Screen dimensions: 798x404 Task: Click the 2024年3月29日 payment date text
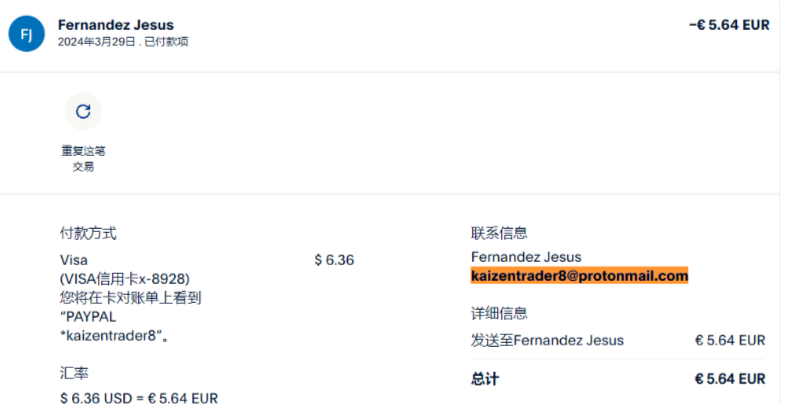(97, 42)
